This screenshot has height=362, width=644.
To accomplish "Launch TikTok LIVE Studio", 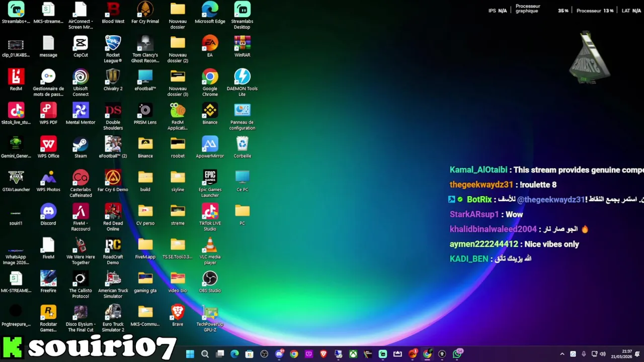I will click(x=210, y=217).
